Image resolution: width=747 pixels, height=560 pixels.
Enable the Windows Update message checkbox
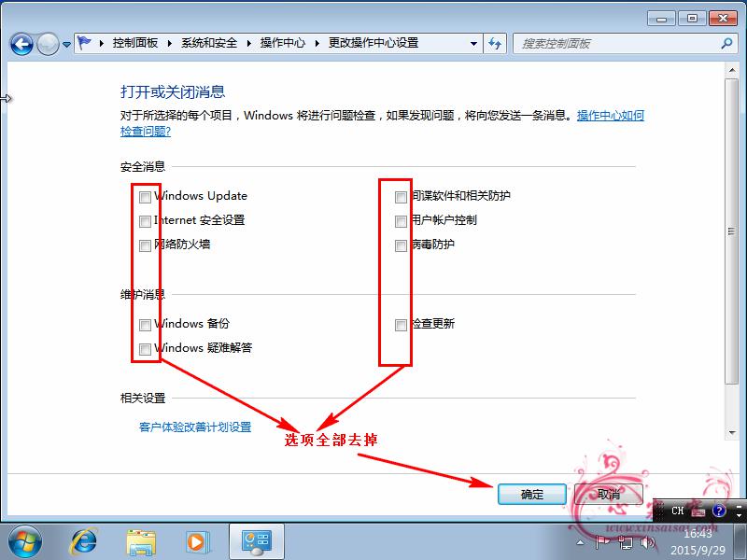click(x=145, y=197)
